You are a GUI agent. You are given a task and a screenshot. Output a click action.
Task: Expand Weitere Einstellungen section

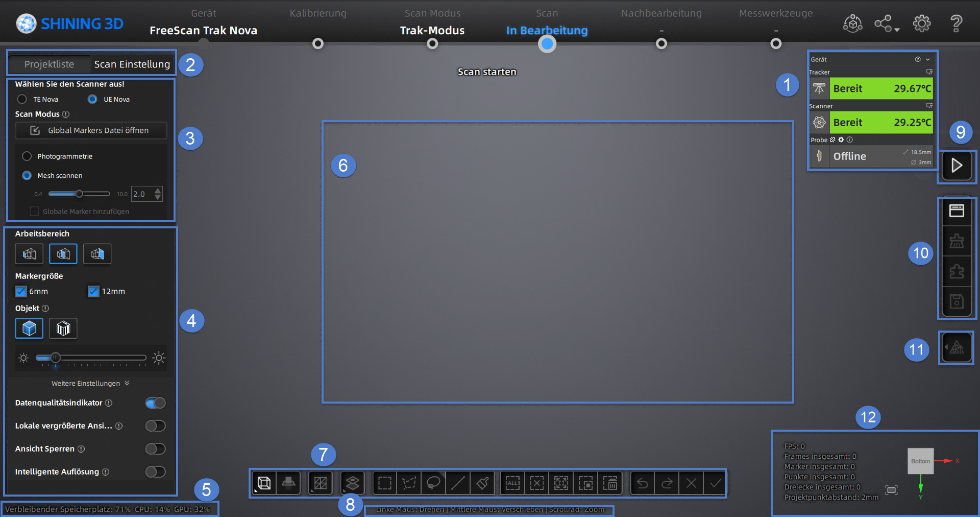click(90, 383)
